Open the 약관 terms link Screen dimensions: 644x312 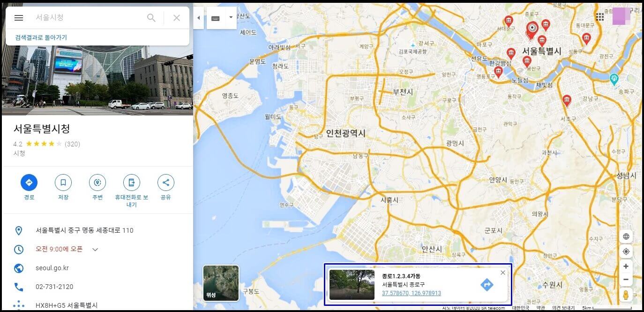(x=540, y=308)
